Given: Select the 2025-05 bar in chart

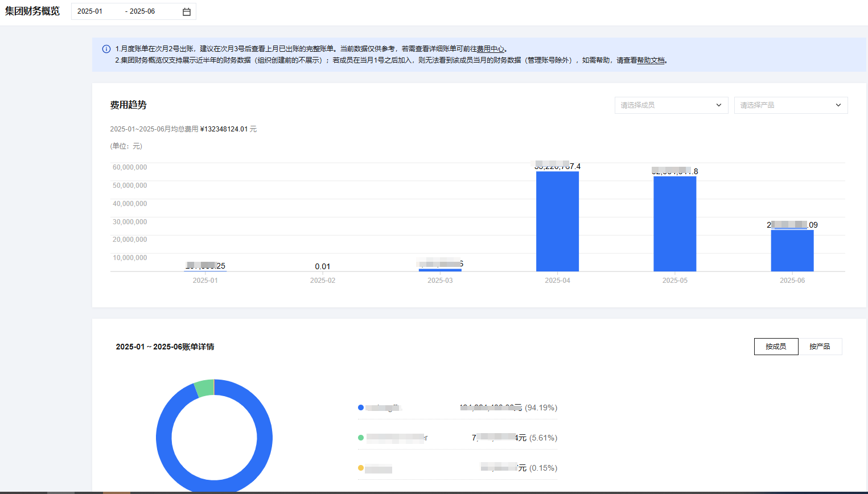Looking at the screenshot, I should pos(674,224).
